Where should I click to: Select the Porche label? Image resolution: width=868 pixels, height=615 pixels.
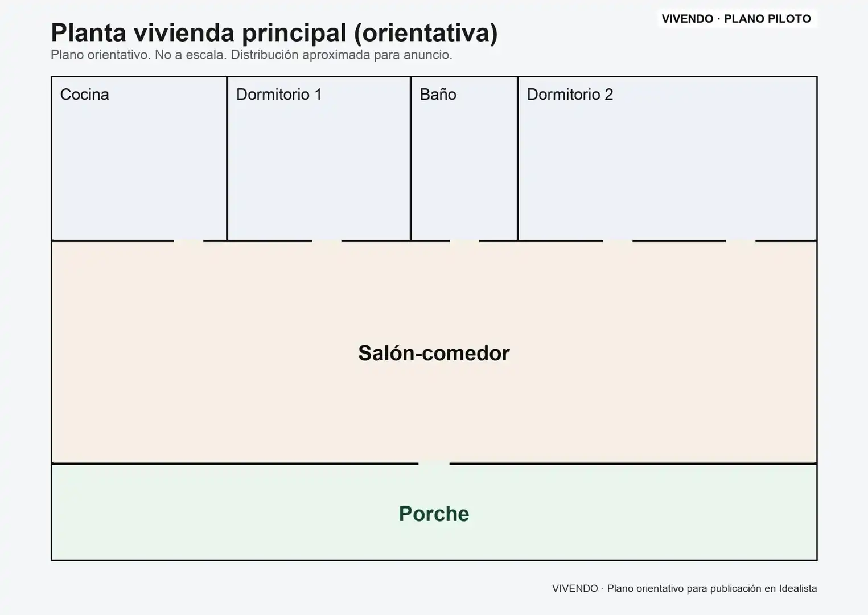pyautogui.click(x=434, y=514)
